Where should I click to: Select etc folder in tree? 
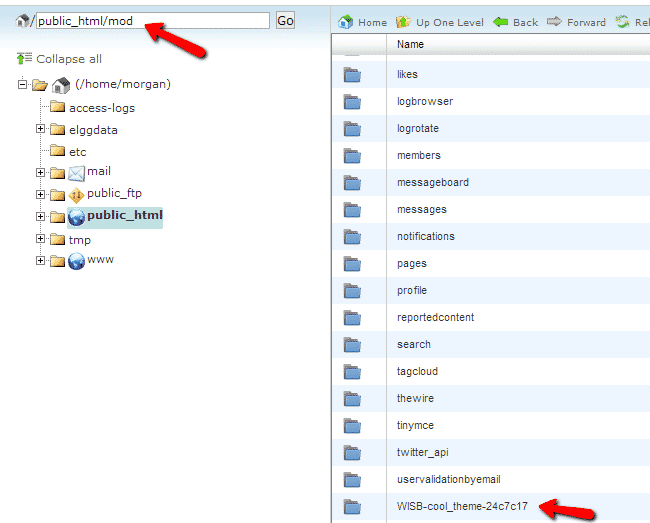coord(78,152)
